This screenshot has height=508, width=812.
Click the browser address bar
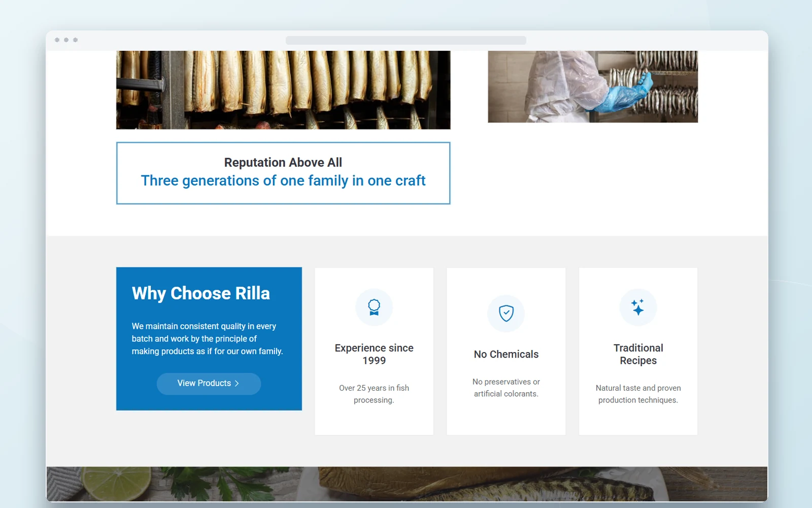(406, 40)
